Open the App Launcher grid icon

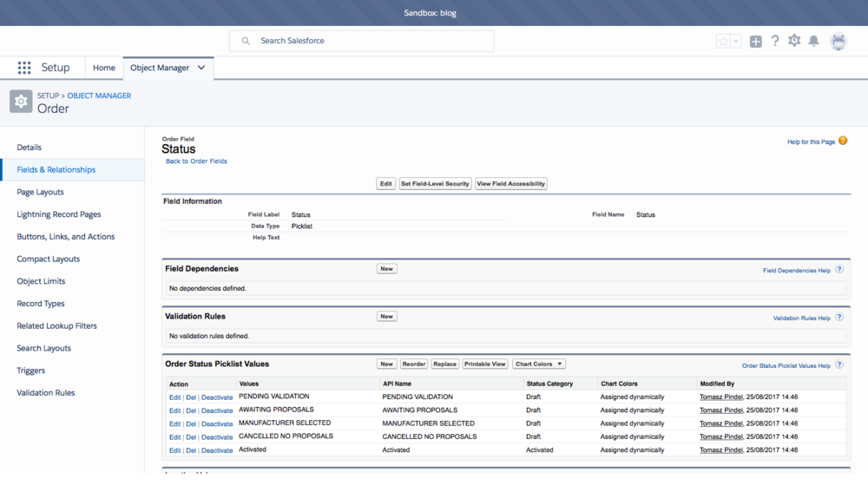click(x=24, y=68)
